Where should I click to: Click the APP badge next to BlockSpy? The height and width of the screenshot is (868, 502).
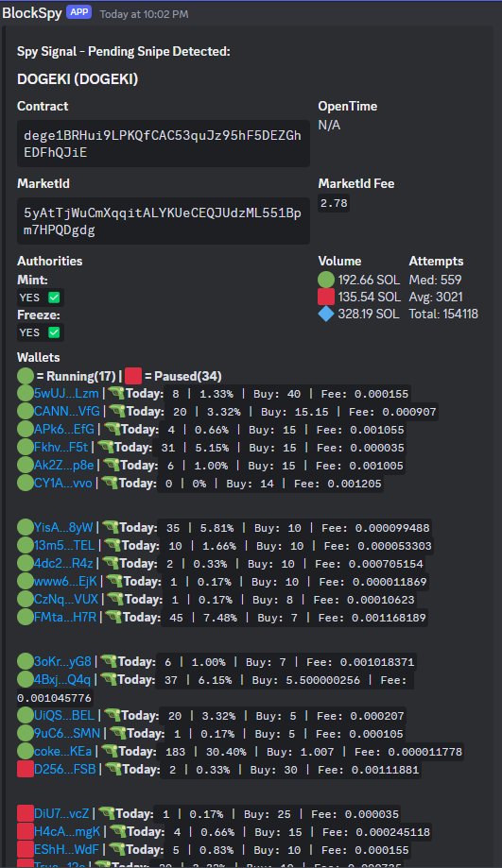pos(79,11)
